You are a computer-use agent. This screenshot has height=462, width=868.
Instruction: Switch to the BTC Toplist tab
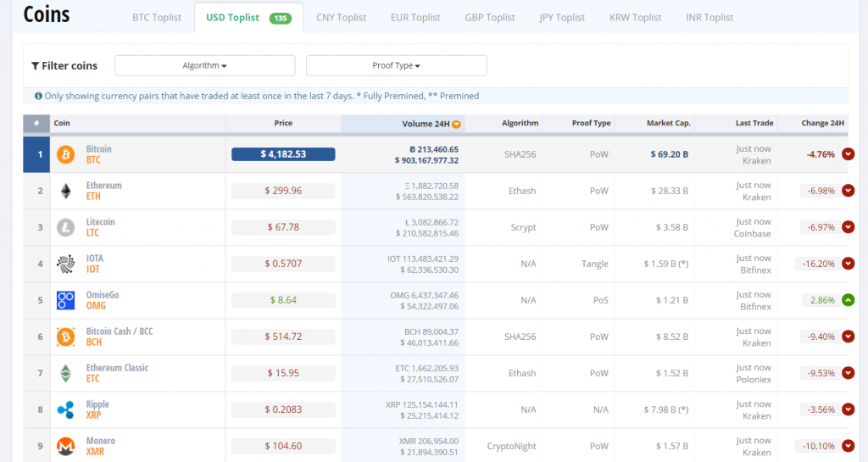click(157, 17)
